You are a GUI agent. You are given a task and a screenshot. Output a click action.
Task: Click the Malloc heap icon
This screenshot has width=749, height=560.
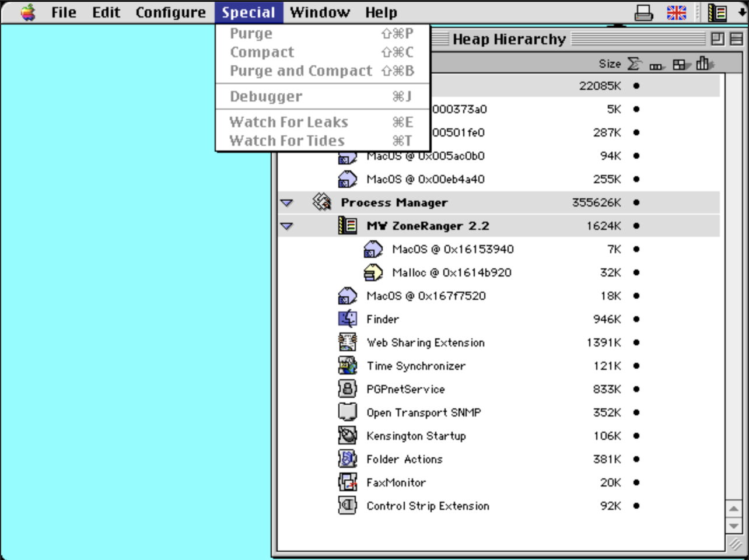(x=373, y=272)
